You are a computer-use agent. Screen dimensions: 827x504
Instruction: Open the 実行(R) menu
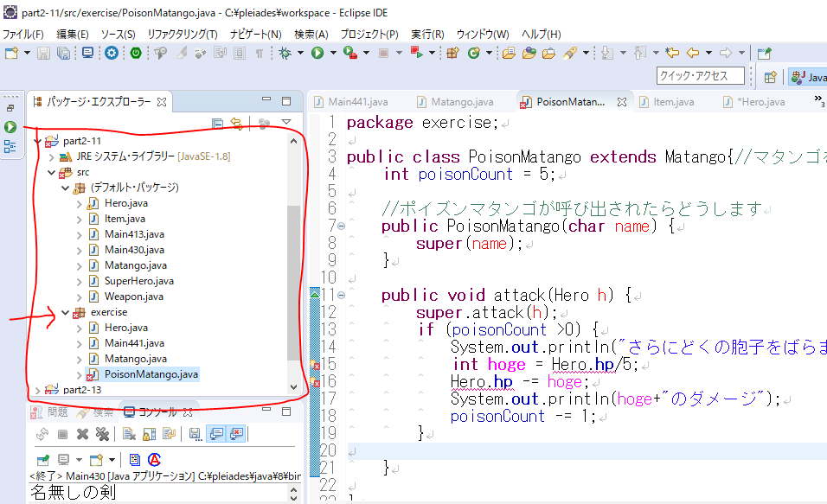click(x=426, y=34)
